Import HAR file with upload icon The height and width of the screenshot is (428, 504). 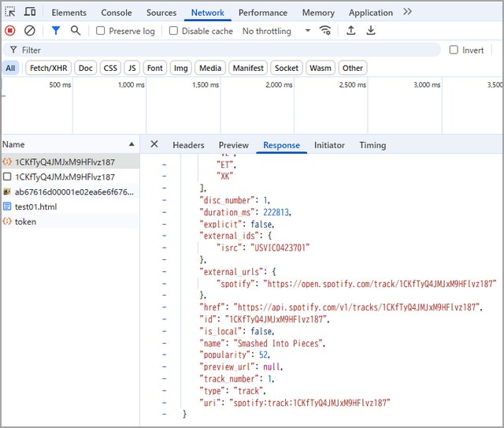pyautogui.click(x=350, y=31)
